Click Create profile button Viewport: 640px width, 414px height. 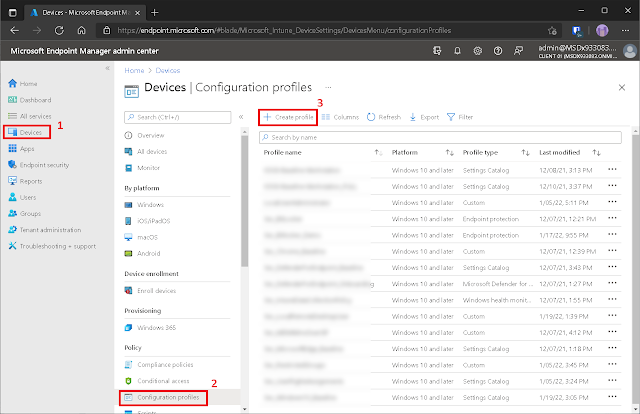pyautogui.click(x=288, y=117)
